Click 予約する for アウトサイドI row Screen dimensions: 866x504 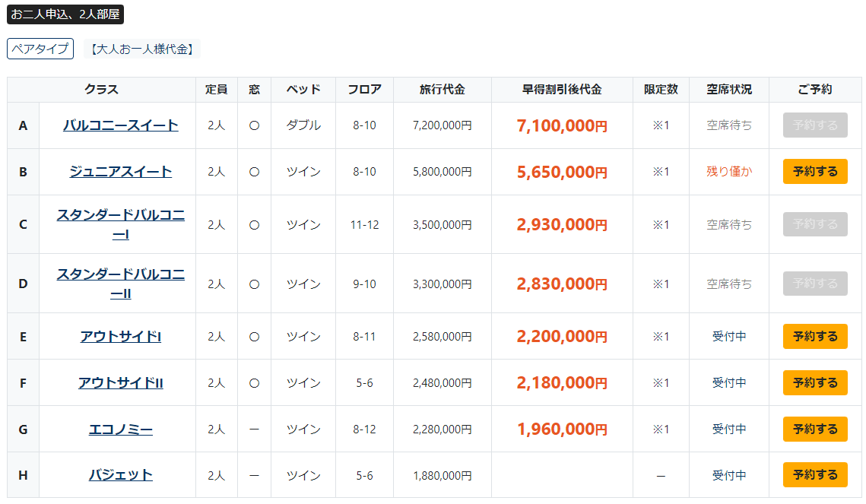pos(815,336)
